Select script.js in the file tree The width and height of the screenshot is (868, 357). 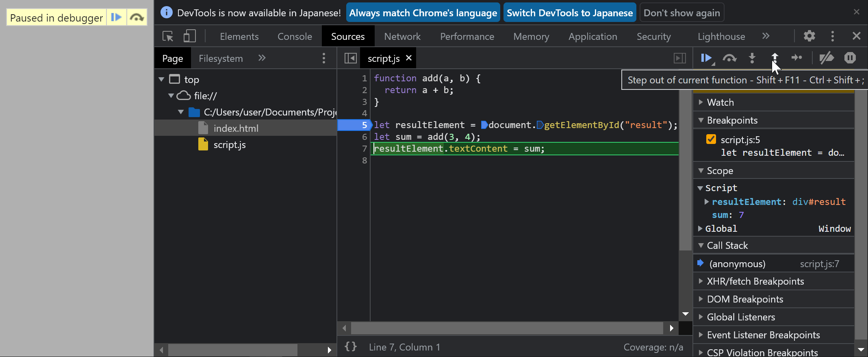229,145
